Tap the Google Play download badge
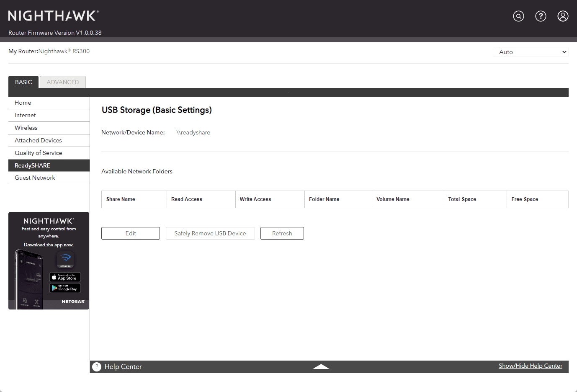The height and width of the screenshot is (392, 577). pyautogui.click(x=65, y=288)
